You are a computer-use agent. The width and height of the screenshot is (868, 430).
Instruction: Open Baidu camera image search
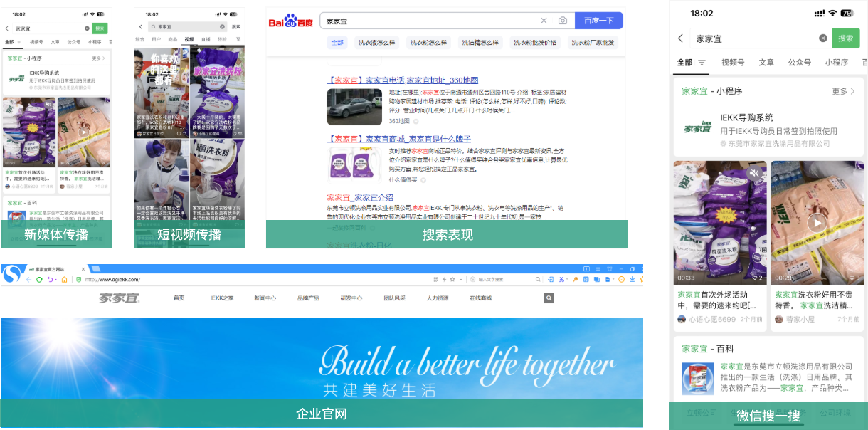(563, 21)
